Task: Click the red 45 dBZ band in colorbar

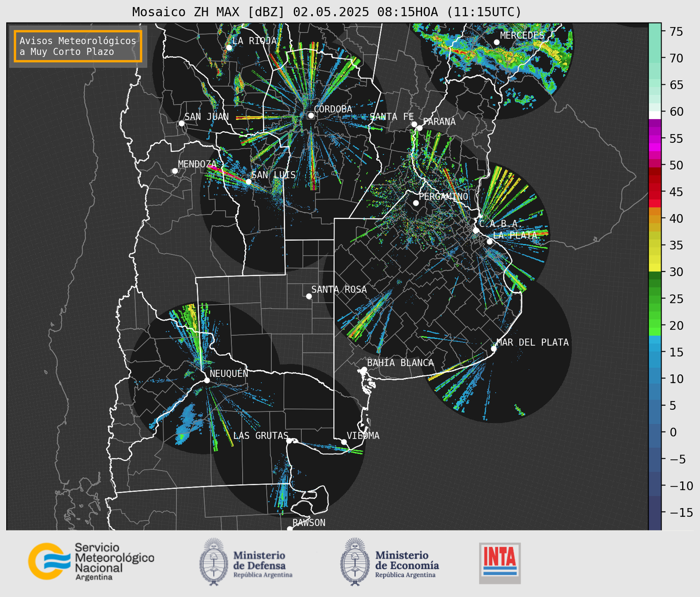Action: click(655, 192)
